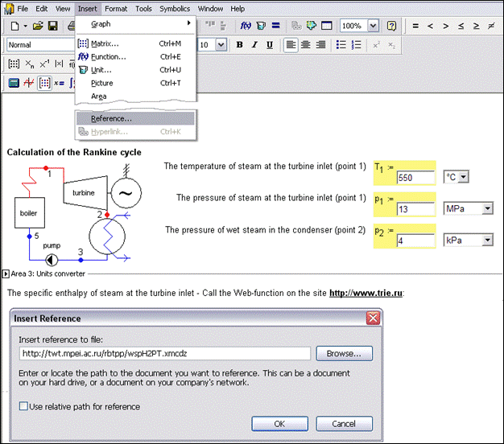504x444 pixels.
Task: Click the Normal style combo box
Action: (40, 45)
